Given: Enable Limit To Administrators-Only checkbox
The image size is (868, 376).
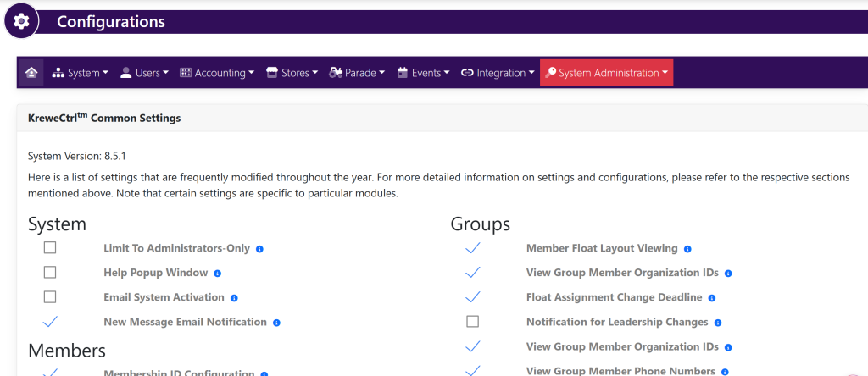Looking at the screenshot, I should 50,248.
